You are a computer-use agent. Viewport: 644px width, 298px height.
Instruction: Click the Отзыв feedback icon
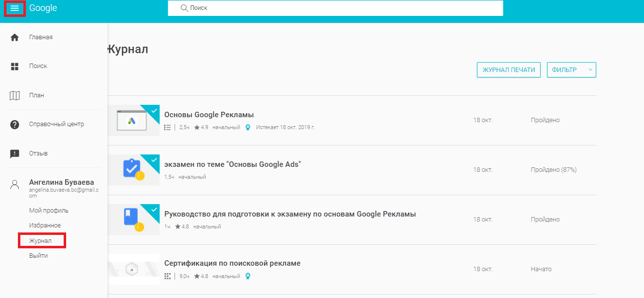(14, 153)
